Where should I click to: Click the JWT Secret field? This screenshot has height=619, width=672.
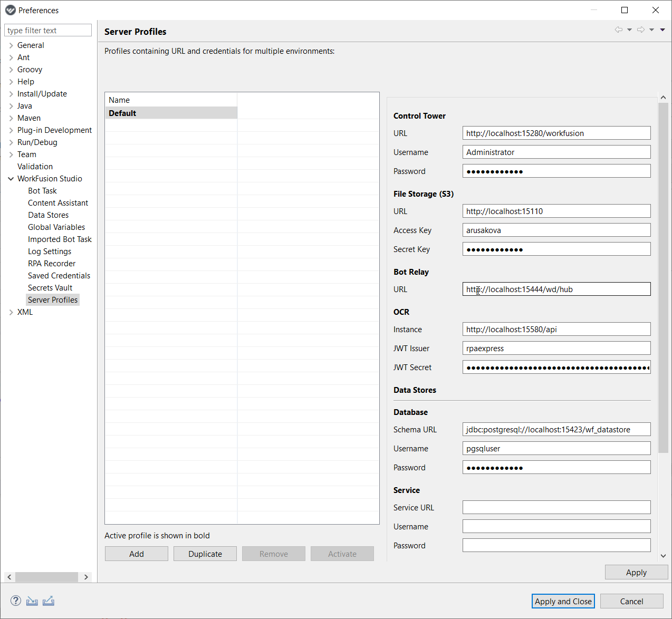point(556,367)
